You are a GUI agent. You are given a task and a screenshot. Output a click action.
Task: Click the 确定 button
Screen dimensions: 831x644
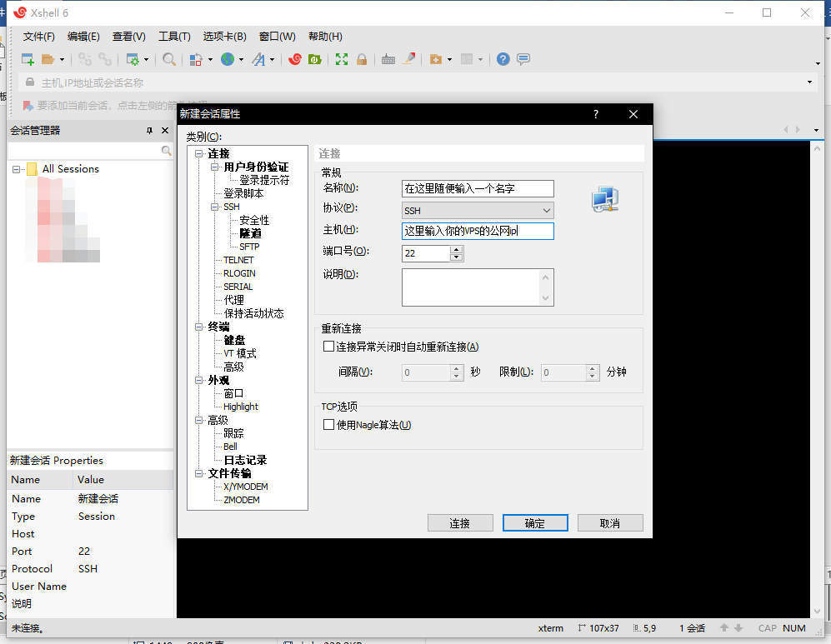pyautogui.click(x=535, y=523)
